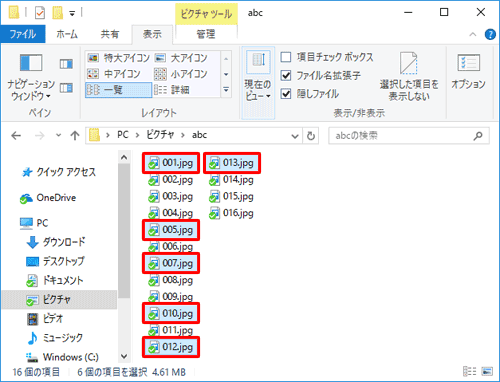500x382 pixels.
Task: Choose 小アイコン layout
Action: coord(181,74)
